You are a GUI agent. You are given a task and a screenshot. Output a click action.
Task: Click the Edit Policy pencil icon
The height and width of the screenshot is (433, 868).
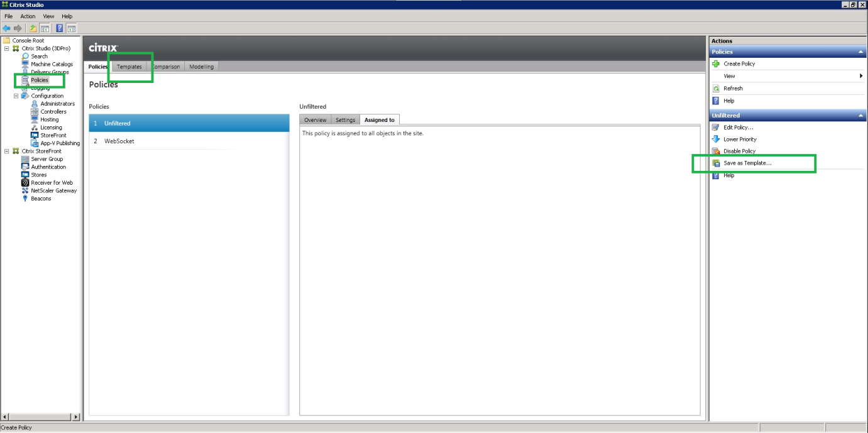click(x=715, y=128)
